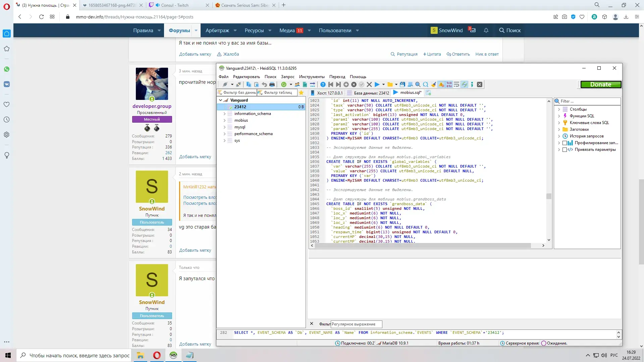Switch to the mobius.sql* query tab

(407, 93)
